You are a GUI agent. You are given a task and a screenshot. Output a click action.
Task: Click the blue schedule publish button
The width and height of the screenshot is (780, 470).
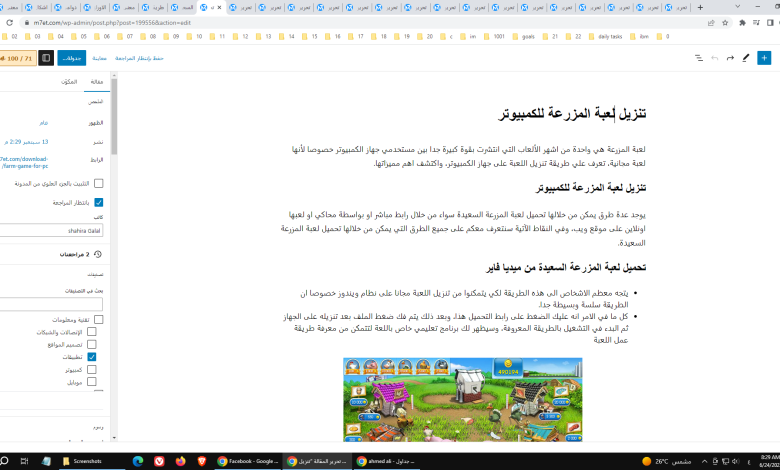72,58
